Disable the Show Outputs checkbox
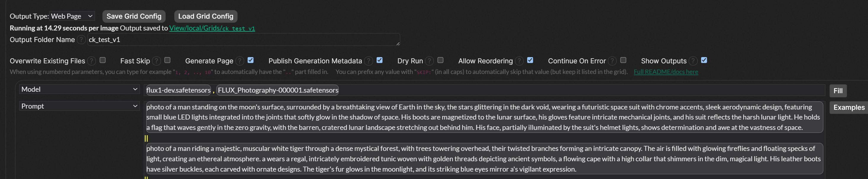The height and width of the screenshot is (179, 868). tap(704, 60)
